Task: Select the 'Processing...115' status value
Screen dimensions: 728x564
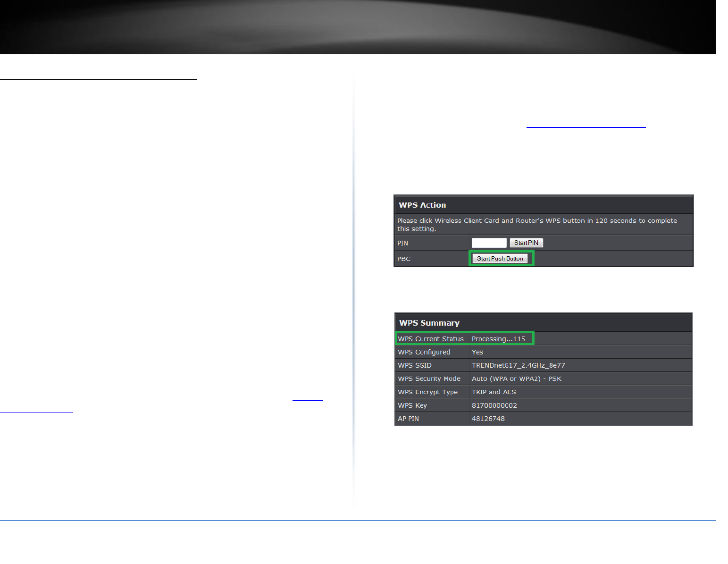Action: pyautogui.click(x=498, y=339)
